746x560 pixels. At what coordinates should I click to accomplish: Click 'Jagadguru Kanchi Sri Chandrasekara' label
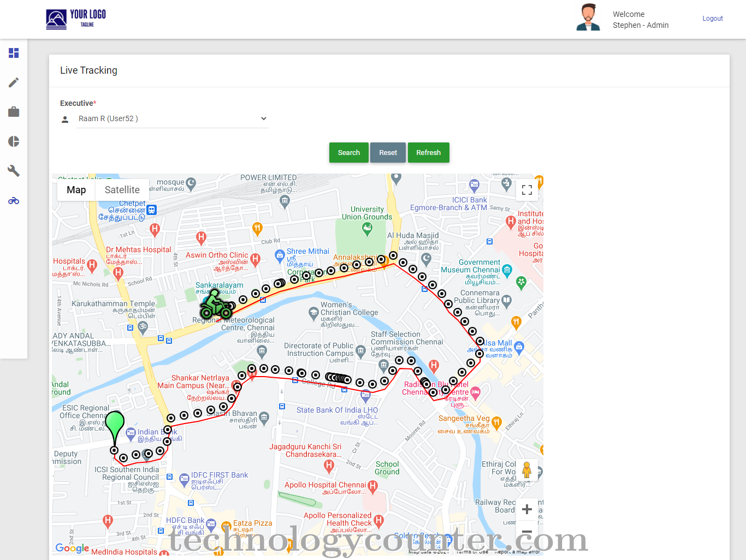(x=306, y=450)
